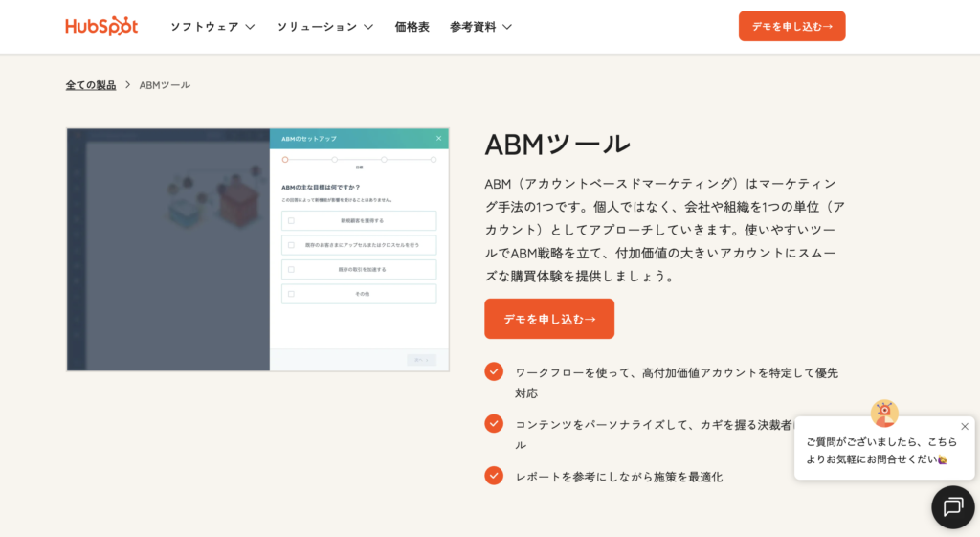Click the checkmark icon beside ワークフローを使って
980x537 pixels.
tap(494, 371)
